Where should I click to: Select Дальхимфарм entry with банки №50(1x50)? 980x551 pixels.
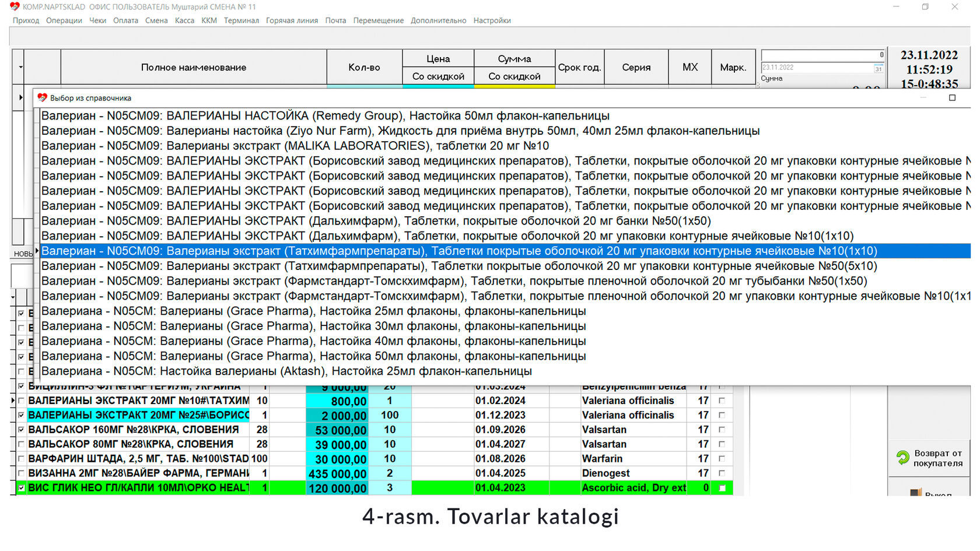point(505,221)
